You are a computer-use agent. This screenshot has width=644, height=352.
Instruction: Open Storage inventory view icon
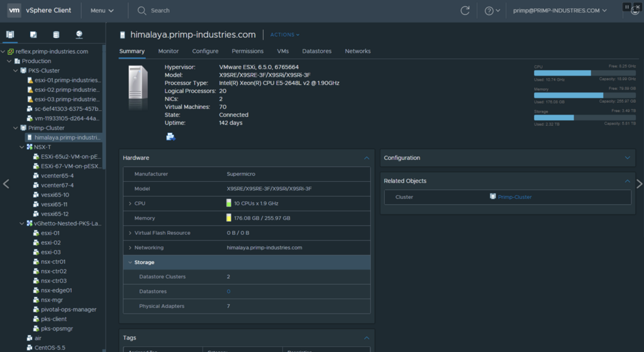pos(56,35)
